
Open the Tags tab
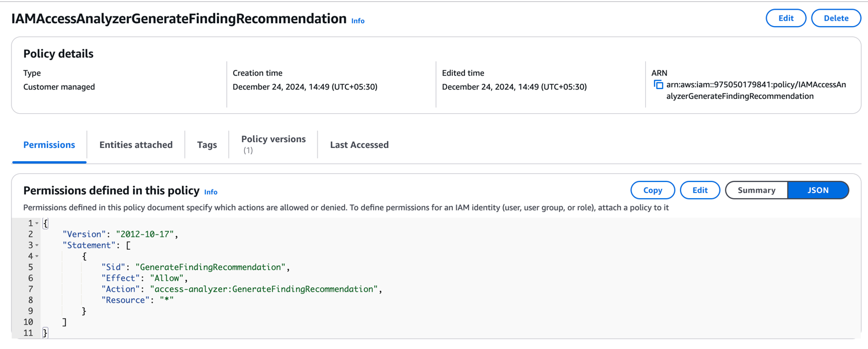point(207,145)
